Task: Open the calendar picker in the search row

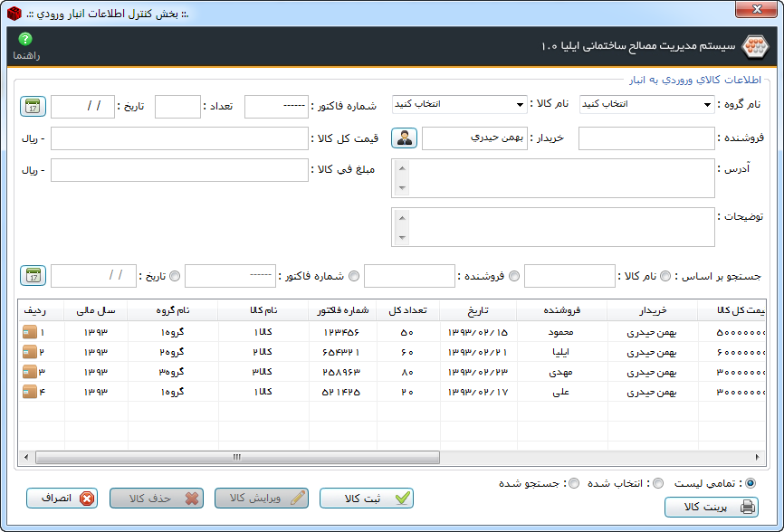Action: 33,275
